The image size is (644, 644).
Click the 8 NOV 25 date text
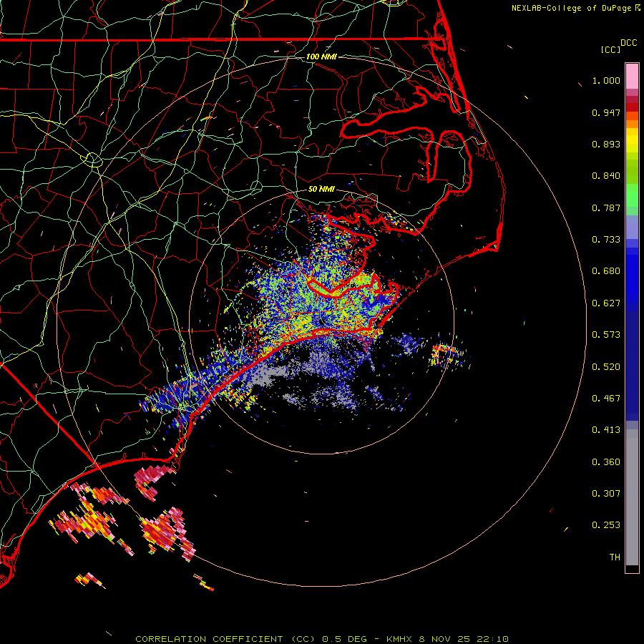coord(444,639)
